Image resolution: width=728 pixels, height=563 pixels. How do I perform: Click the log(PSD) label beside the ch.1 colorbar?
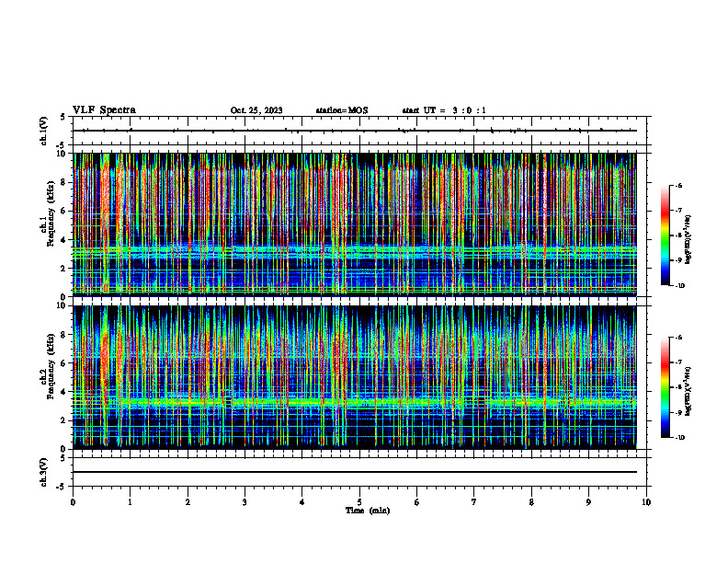coord(688,240)
